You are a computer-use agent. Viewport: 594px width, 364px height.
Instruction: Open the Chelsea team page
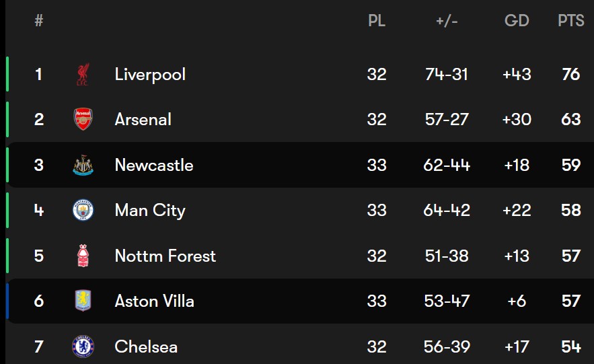point(146,347)
